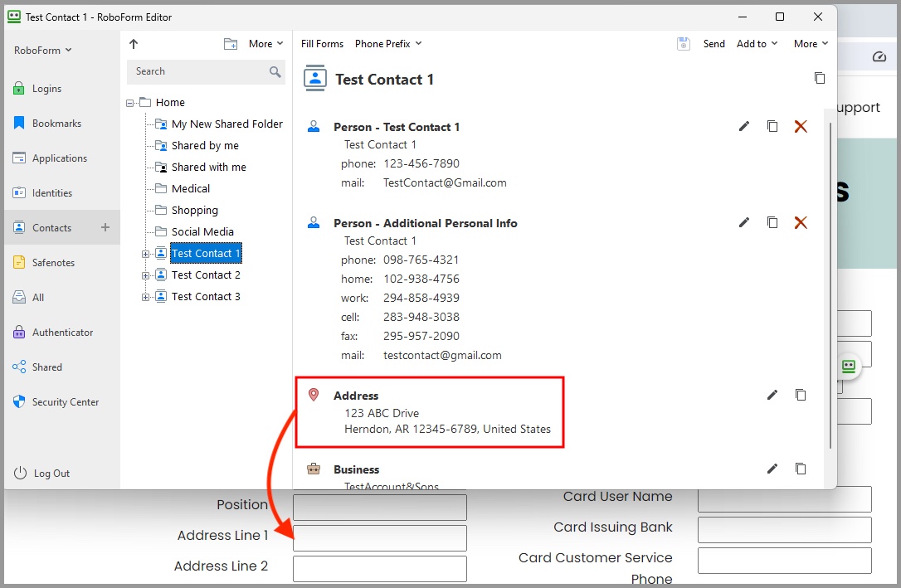This screenshot has width=901, height=588.
Task: Click the Address Line 1 field
Action: tap(380, 538)
